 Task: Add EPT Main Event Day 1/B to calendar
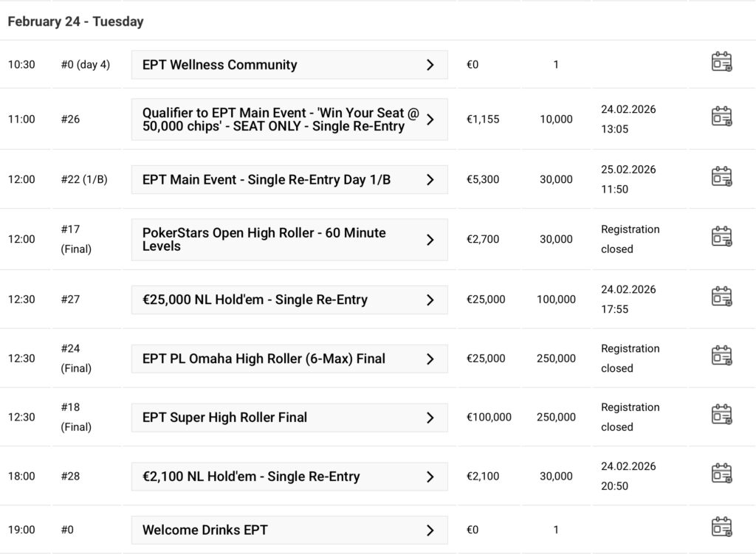point(721,177)
